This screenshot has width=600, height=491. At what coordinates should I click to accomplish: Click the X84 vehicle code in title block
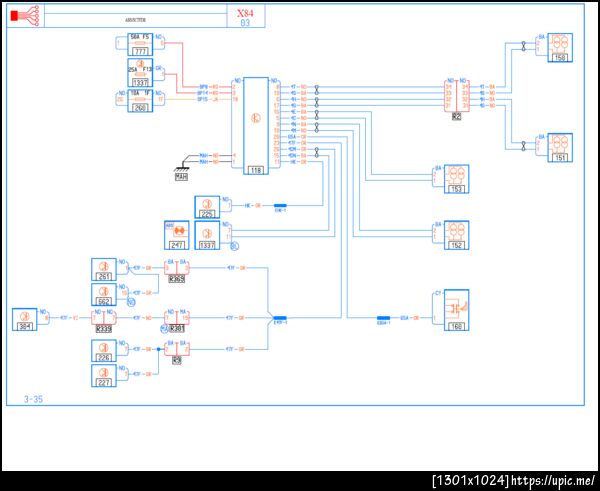click(245, 13)
